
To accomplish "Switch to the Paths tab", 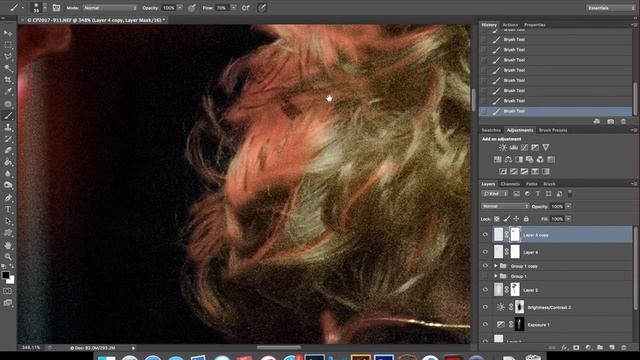I will coord(531,184).
